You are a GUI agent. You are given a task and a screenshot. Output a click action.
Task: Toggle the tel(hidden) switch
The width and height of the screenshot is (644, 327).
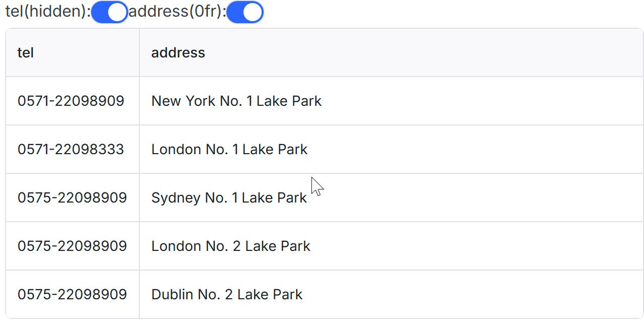[x=109, y=12]
